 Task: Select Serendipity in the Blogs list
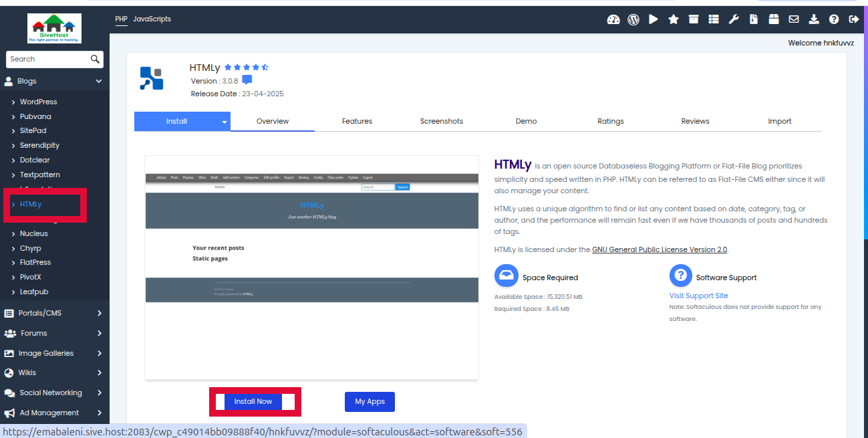point(39,145)
